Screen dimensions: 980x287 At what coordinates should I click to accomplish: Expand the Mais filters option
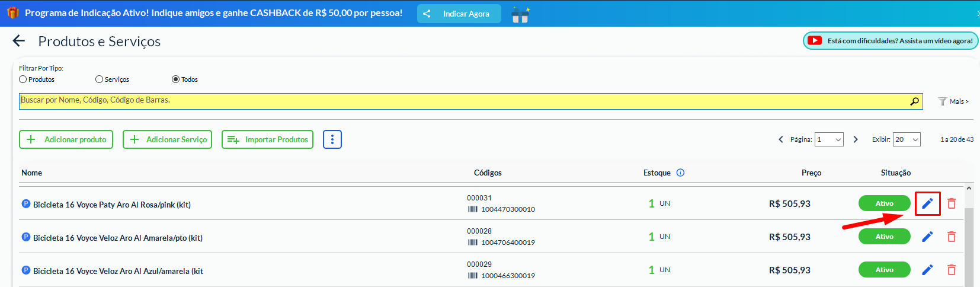[954, 101]
